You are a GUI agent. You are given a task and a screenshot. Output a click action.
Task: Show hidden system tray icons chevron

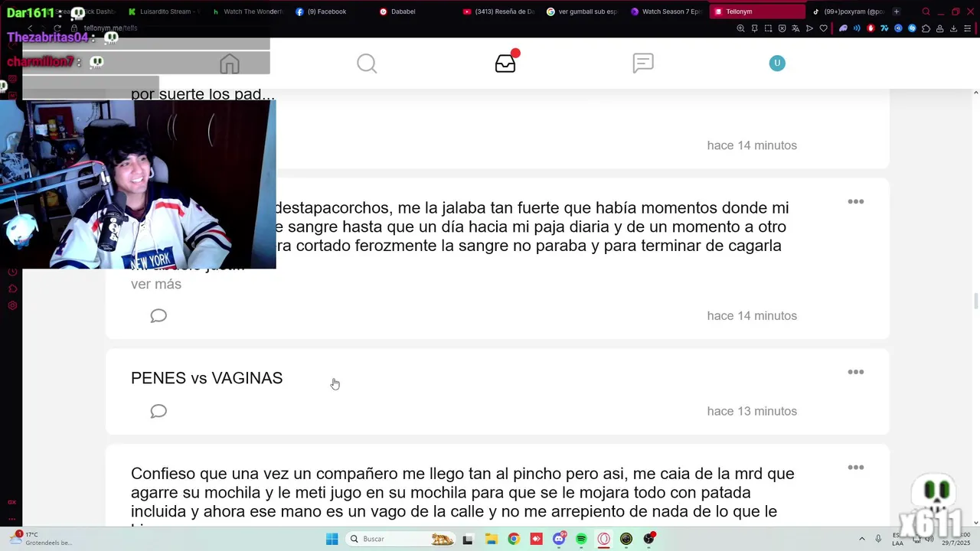pyautogui.click(x=861, y=539)
